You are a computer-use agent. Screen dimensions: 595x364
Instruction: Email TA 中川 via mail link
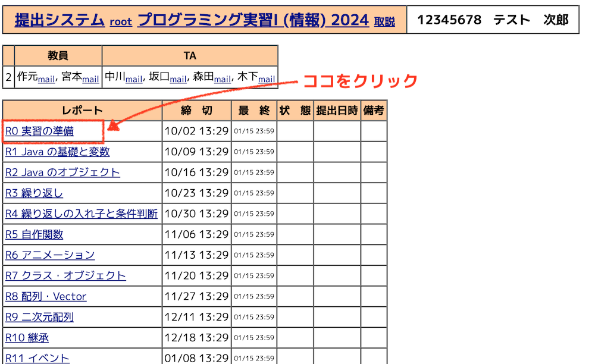coord(134,79)
